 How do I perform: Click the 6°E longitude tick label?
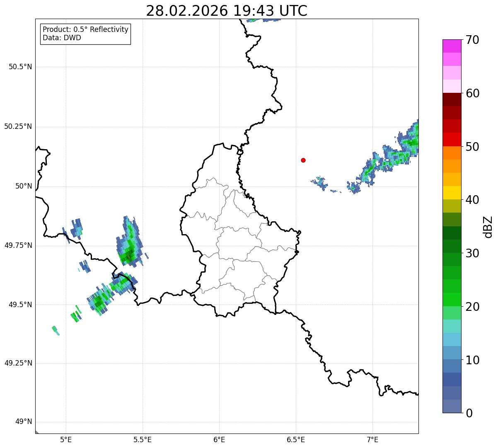coord(219,439)
